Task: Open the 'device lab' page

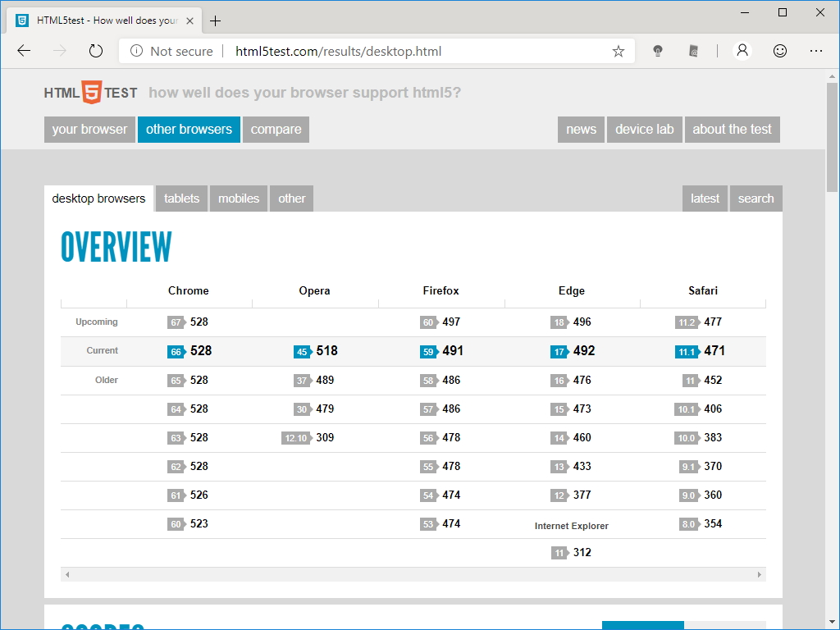Action: click(x=645, y=129)
